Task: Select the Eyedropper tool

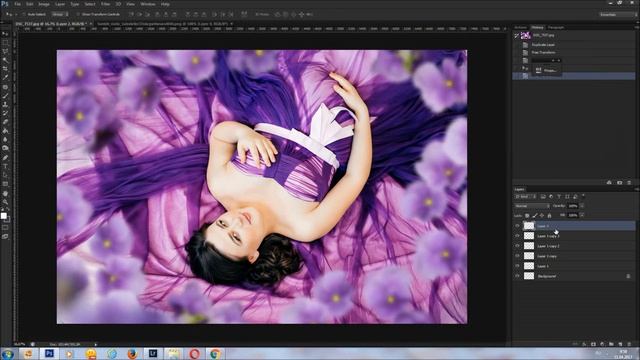Action: pos(5,77)
